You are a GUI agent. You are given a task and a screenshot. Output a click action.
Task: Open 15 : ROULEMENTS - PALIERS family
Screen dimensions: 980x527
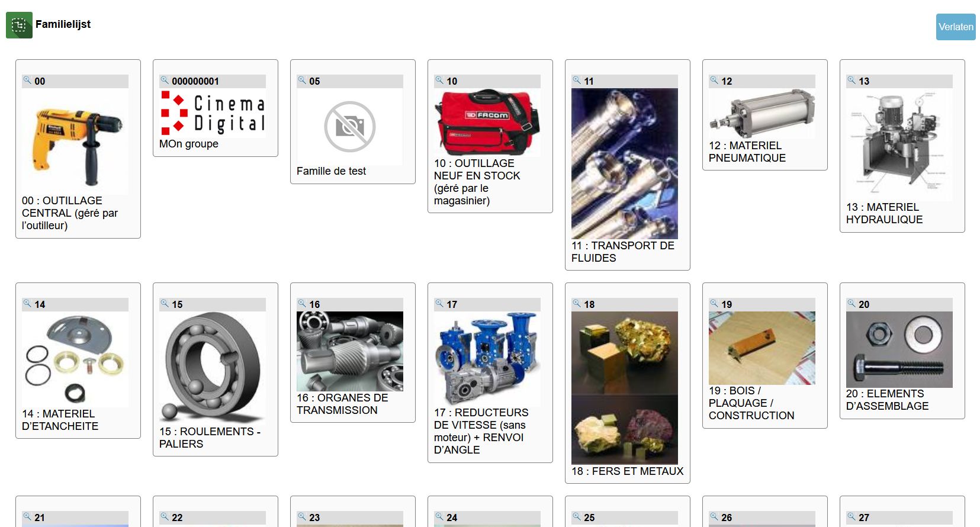click(x=210, y=438)
